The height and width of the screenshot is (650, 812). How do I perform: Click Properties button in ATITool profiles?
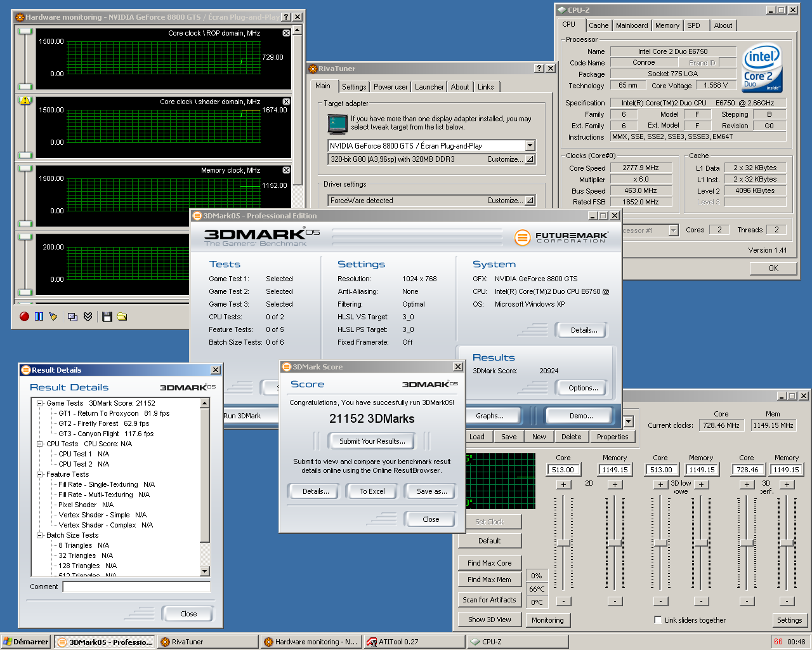point(612,437)
